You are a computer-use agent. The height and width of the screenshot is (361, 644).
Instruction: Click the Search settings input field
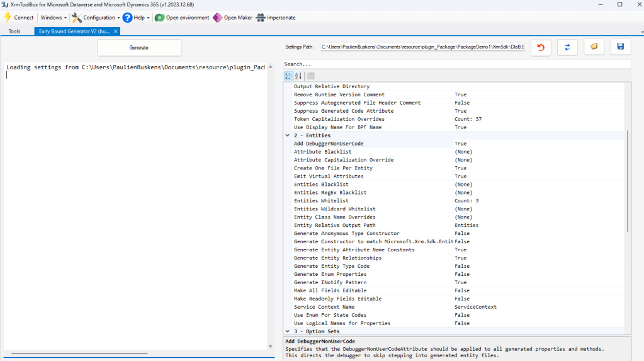pos(456,64)
